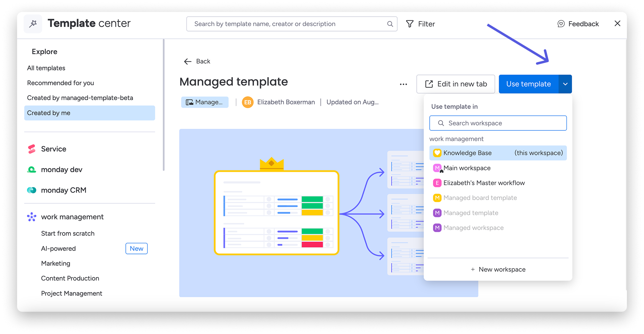Click the Managed workspace M icon

pyautogui.click(x=437, y=228)
